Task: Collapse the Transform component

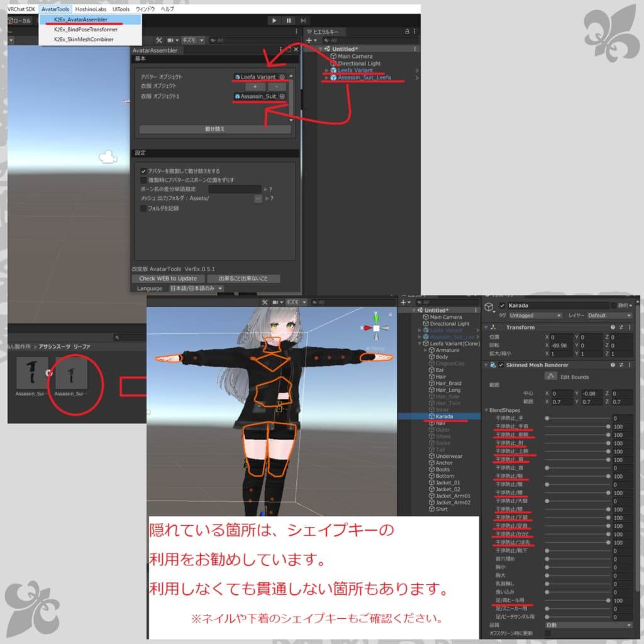Action: coord(486,328)
